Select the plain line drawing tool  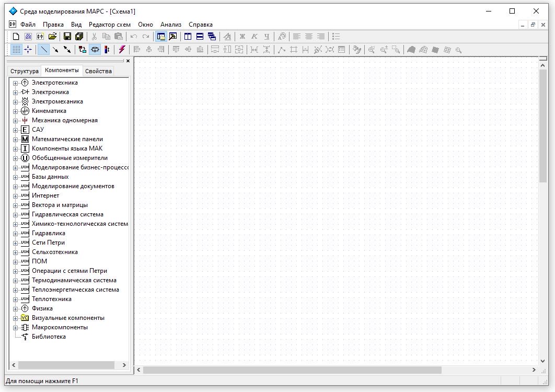[x=44, y=50]
